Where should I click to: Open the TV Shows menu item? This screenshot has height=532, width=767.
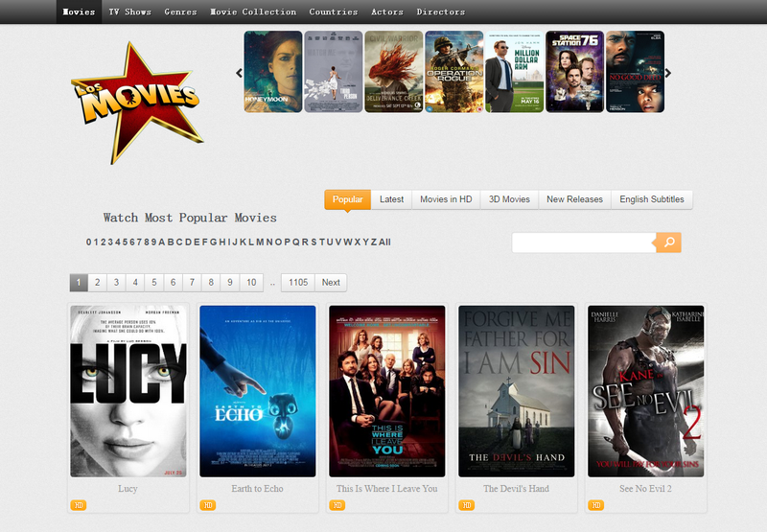(x=129, y=12)
